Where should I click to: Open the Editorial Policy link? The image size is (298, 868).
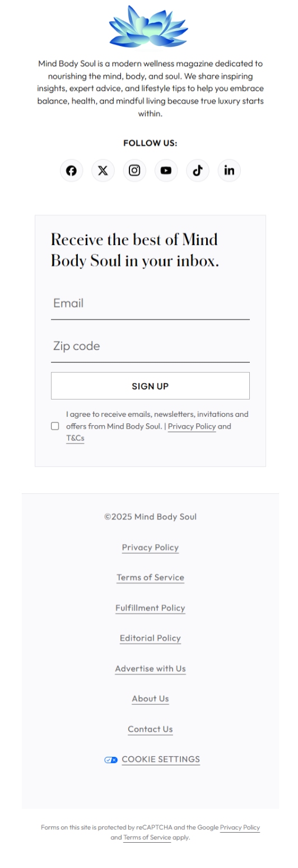(x=150, y=638)
